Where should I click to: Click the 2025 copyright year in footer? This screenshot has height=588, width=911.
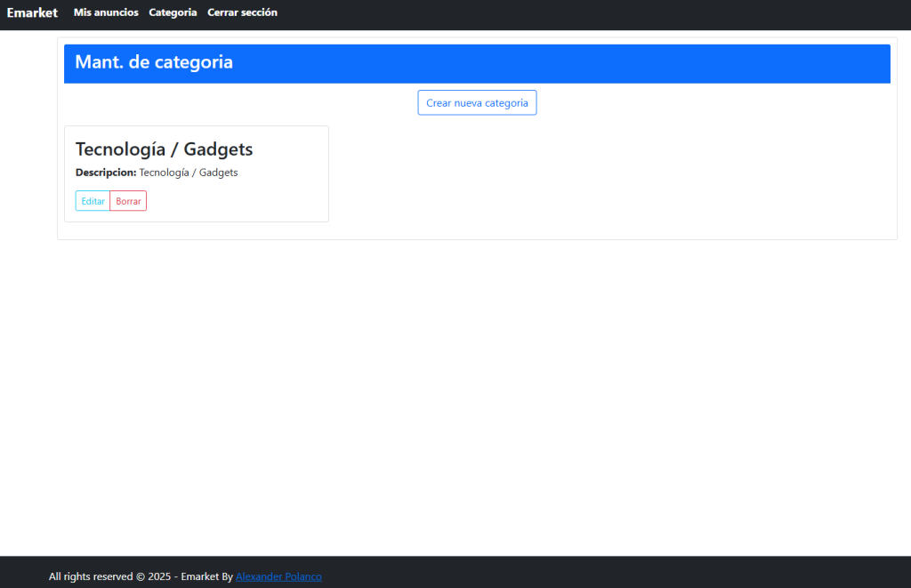click(159, 576)
